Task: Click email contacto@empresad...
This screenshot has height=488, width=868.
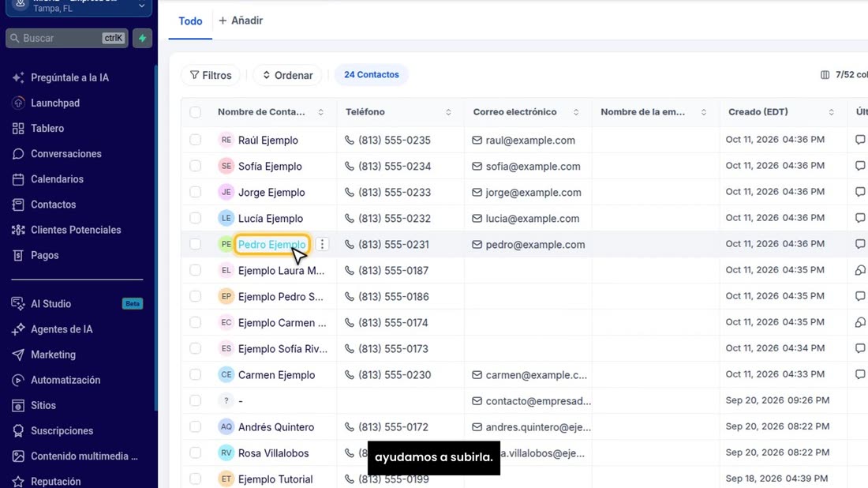Action: 538,401
